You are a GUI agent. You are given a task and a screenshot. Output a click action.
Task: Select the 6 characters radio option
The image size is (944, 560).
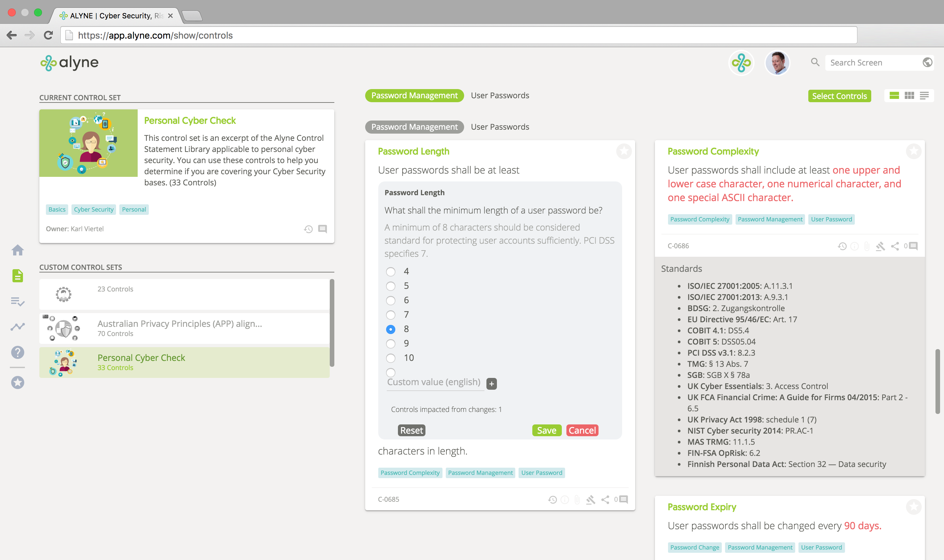point(391,300)
